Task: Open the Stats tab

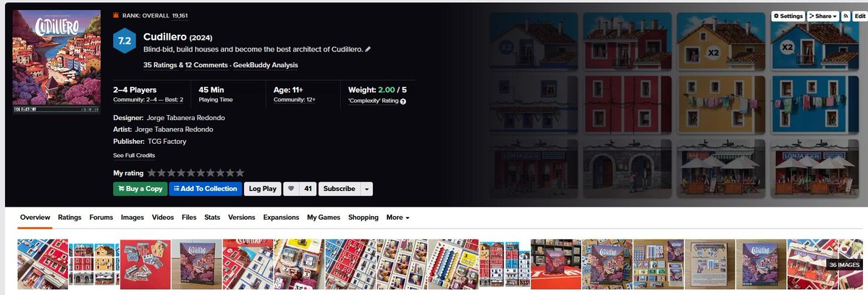Action: (x=212, y=217)
